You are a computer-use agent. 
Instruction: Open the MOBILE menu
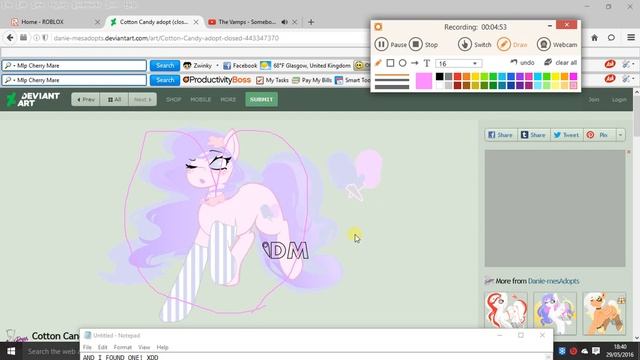pyautogui.click(x=200, y=99)
